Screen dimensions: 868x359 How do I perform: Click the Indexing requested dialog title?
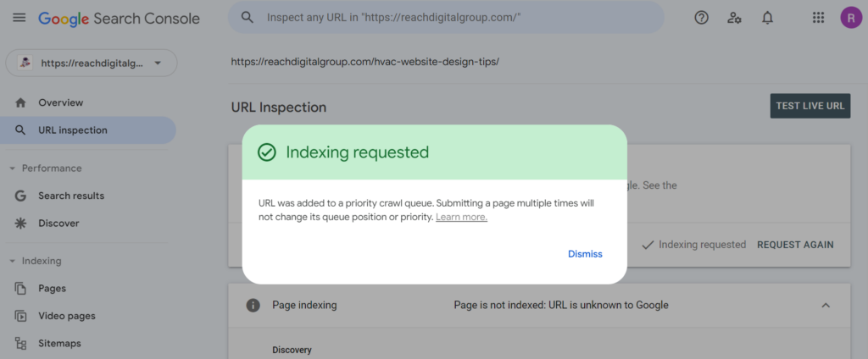click(357, 152)
